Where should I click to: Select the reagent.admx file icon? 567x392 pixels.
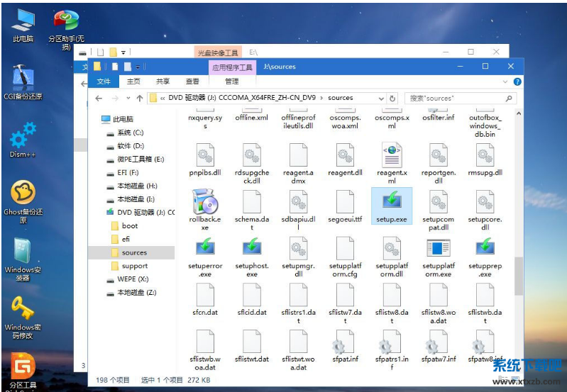[x=298, y=155]
